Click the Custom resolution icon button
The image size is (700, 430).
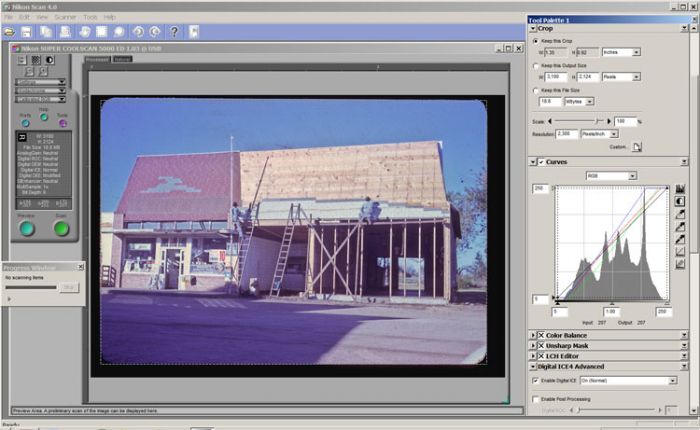(637, 146)
